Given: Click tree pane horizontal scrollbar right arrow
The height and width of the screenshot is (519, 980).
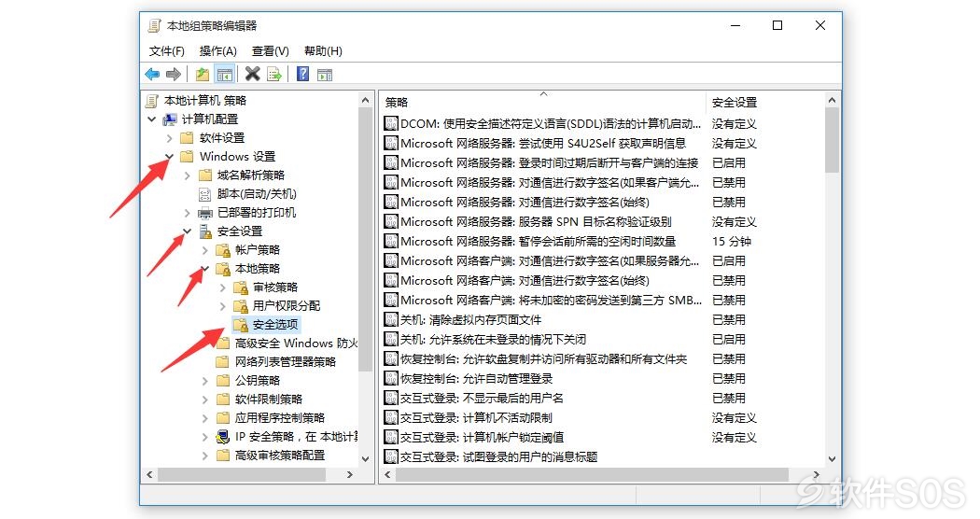Looking at the screenshot, I should pos(350,474).
